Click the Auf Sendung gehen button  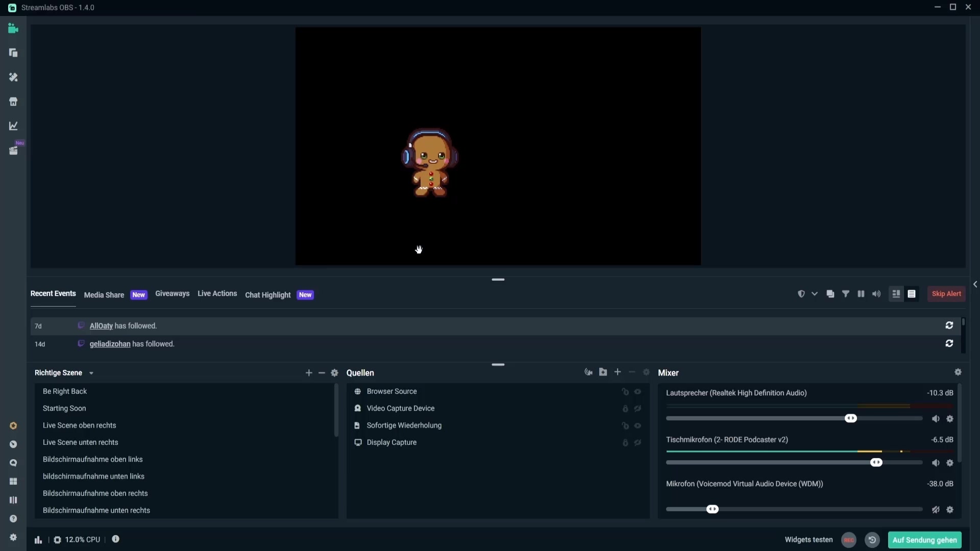pos(924,540)
